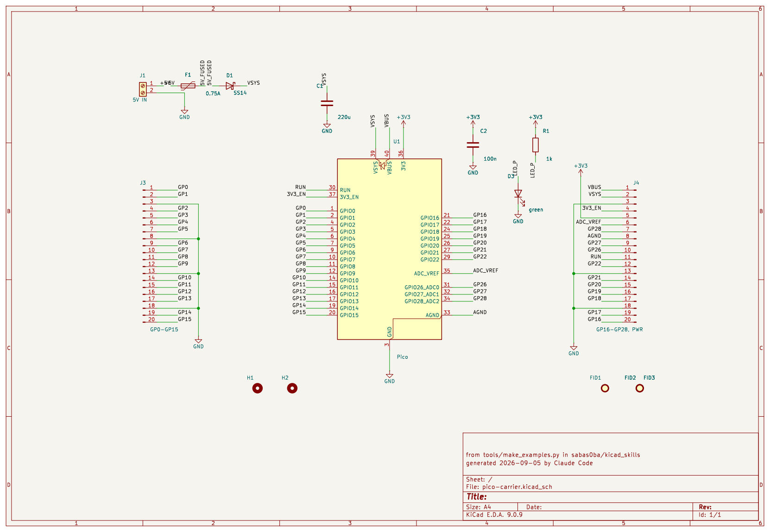Select the "1k" resistor value

[549, 159]
